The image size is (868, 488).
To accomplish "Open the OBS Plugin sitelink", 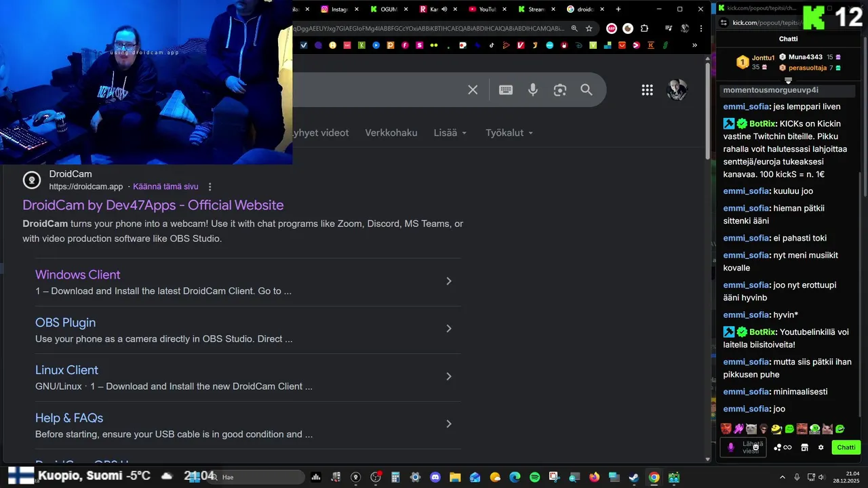I will (65, 323).
